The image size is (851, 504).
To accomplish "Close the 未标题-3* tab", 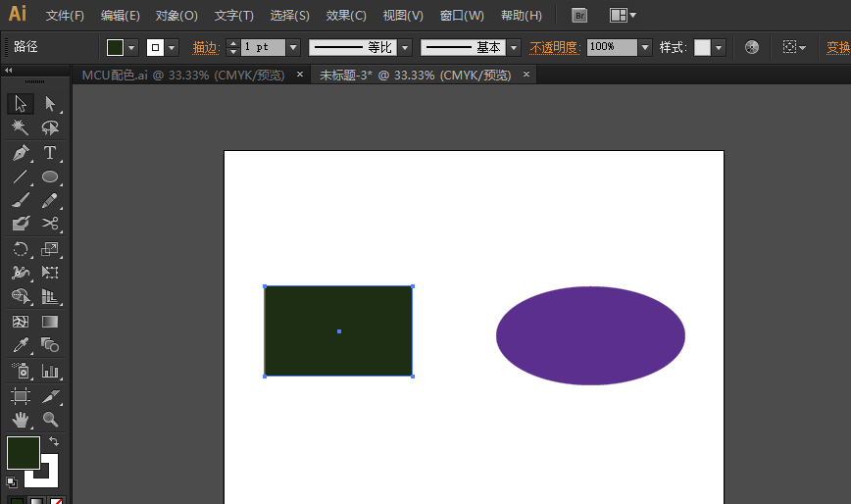I will pos(526,75).
